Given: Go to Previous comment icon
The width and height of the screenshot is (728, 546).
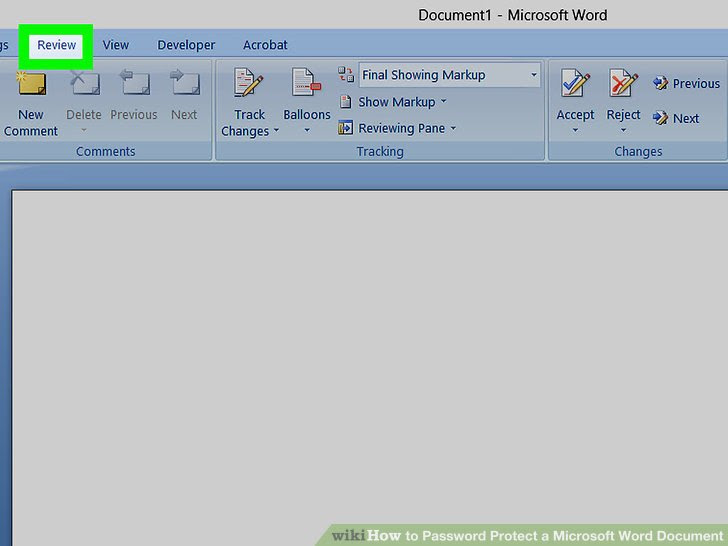Looking at the screenshot, I should click(135, 82).
